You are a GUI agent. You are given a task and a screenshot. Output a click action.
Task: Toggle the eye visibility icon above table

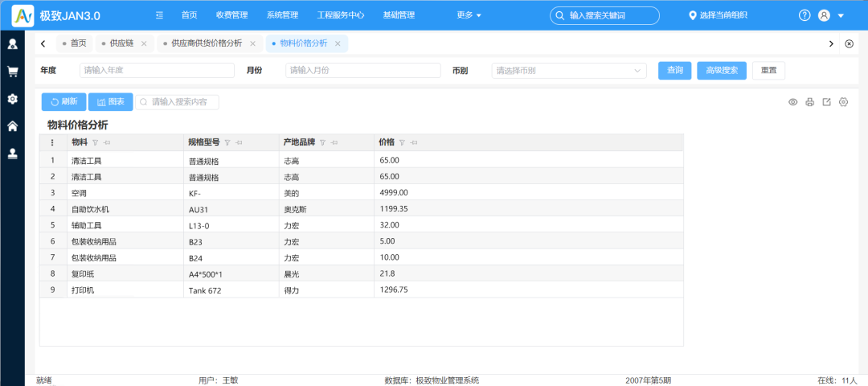pos(792,102)
